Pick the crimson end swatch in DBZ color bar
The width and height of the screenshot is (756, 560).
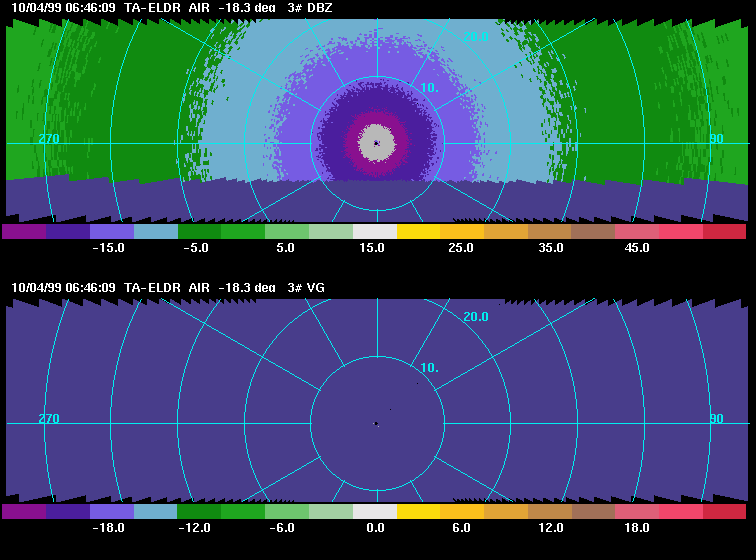pos(724,232)
